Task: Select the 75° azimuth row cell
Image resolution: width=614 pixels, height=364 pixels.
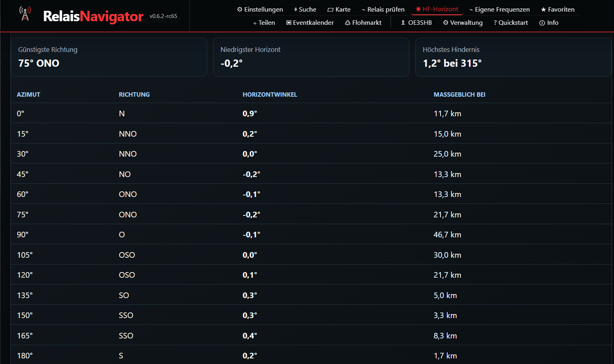Action: click(22, 215)
